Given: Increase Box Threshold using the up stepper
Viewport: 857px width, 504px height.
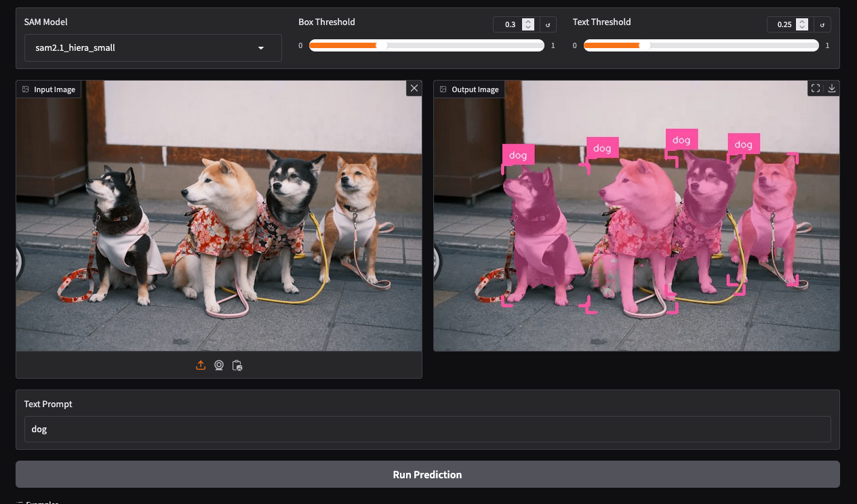Looking at the screenshot, I should click(x=529, y=22).
